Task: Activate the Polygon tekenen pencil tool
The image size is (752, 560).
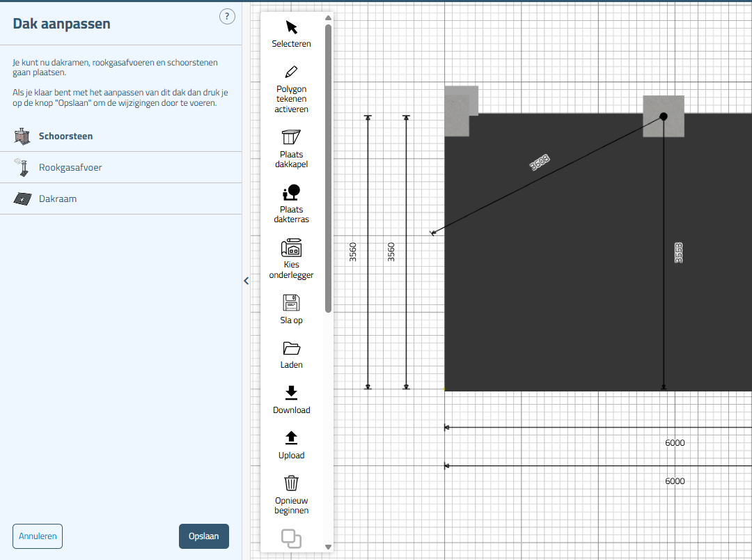Action: (291, 72)
